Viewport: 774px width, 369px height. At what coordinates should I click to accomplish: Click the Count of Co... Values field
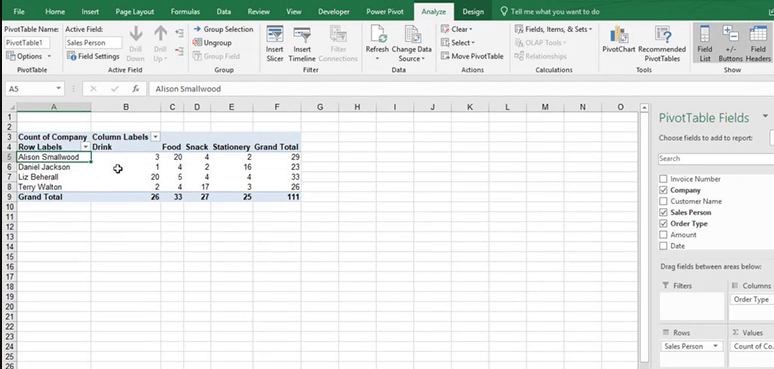pos(752,346)
